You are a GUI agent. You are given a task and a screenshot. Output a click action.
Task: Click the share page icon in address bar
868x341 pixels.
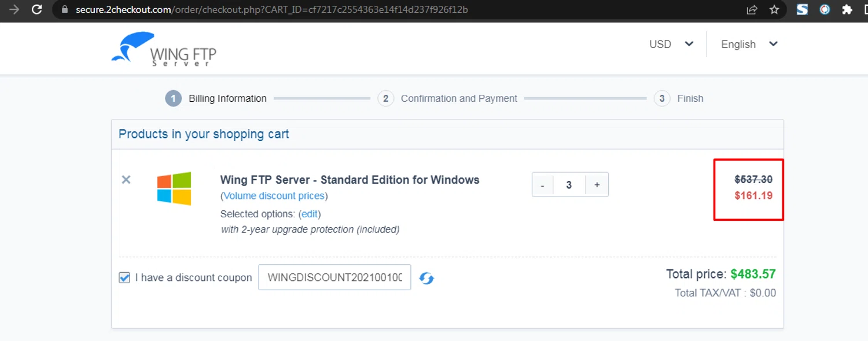click(752, 10)
